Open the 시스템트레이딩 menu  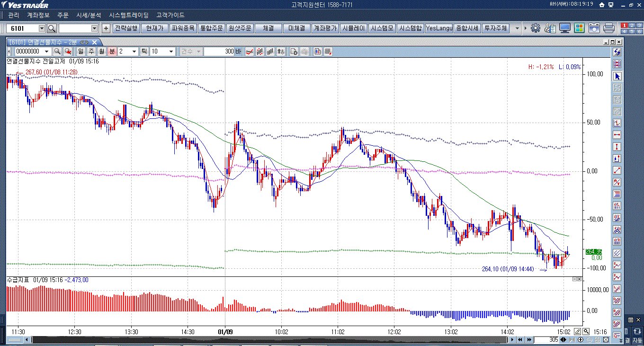coord(128,15)
